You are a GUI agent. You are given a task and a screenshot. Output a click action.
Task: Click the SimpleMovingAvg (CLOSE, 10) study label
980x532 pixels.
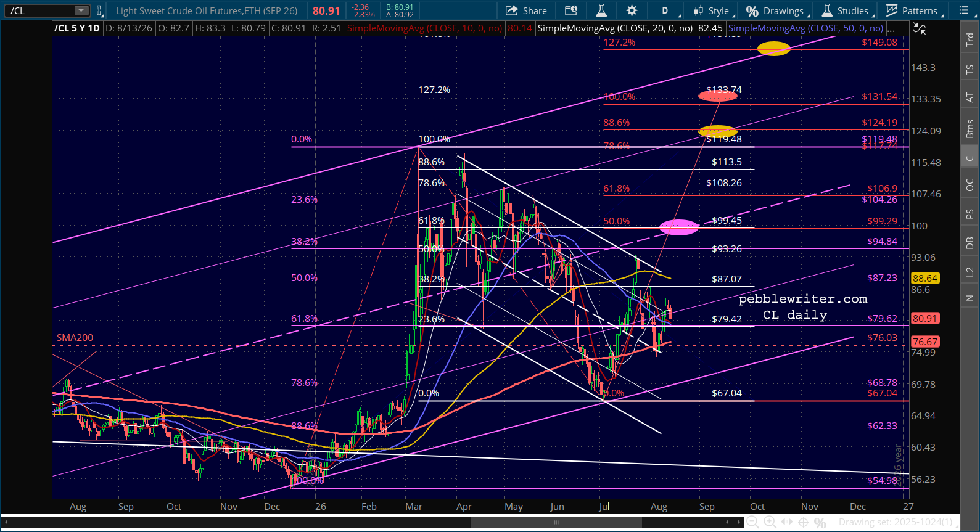click(x=425, y=28)
